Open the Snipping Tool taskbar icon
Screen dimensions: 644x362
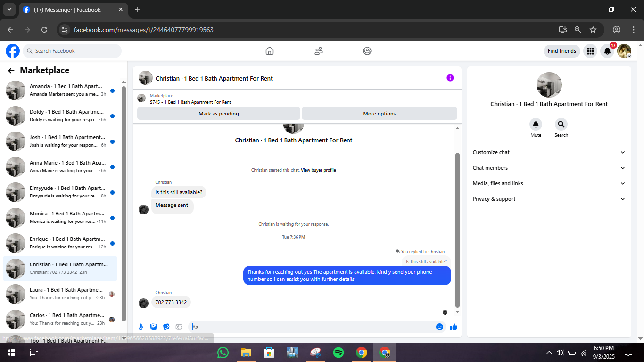click(x=315, y=353)
